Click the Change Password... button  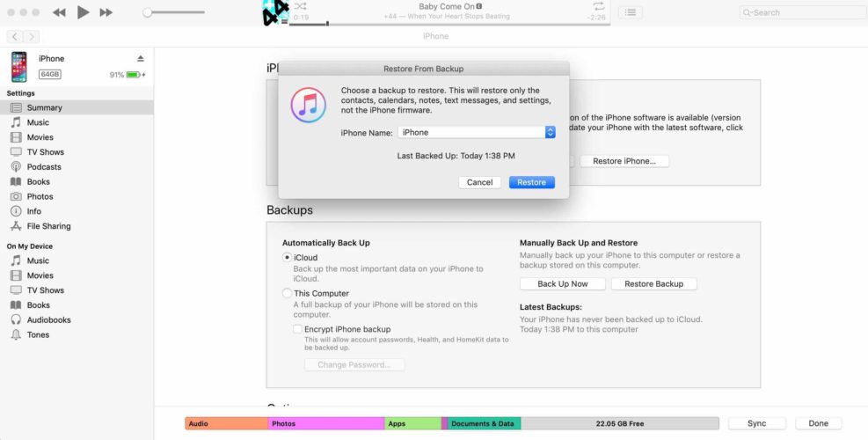[354, 364]
